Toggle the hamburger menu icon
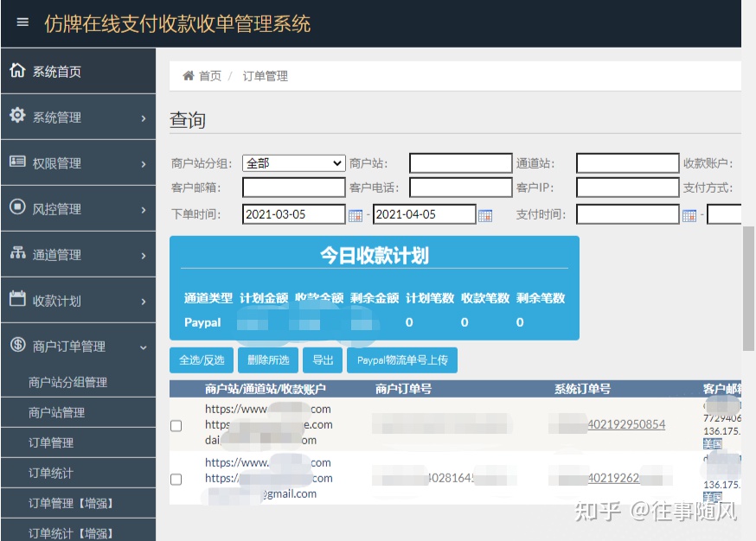The image size is (756, 541). (x=22, y=22)
